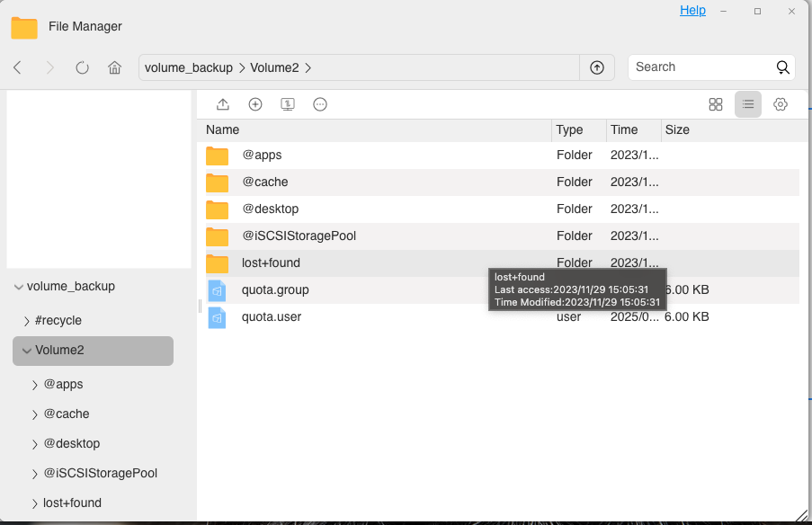812x525 pixels.
Task: Go to the home directory
Action: 114,67
